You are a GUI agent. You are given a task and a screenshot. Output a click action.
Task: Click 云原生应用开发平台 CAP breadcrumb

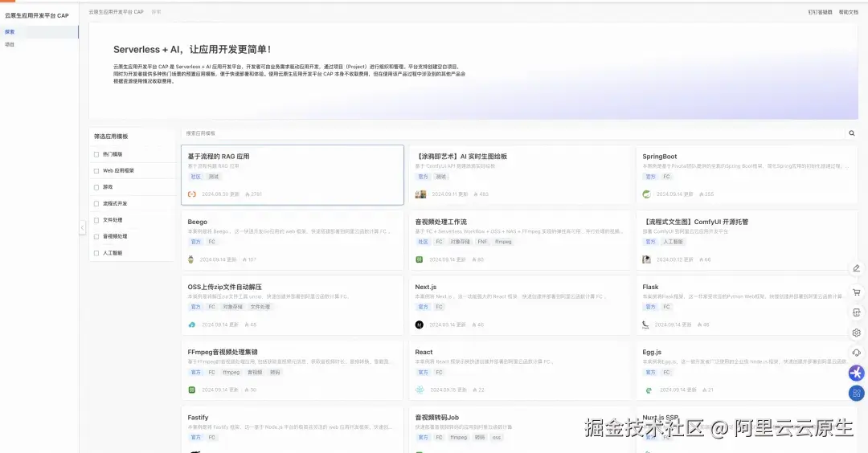coord(117,11)
